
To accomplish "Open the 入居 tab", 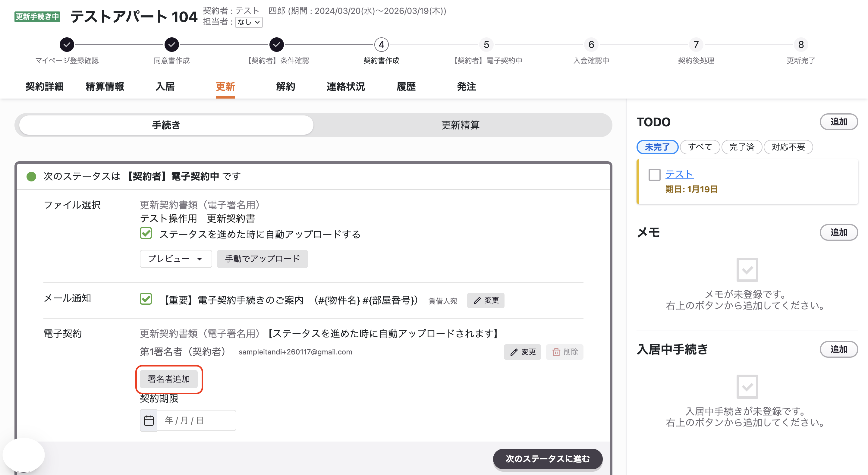I will 165,87.
